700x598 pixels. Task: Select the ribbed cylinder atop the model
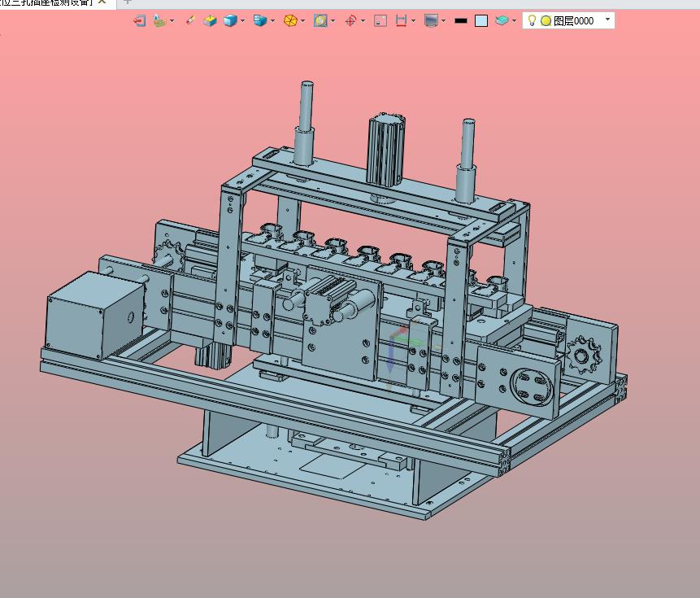pyautogui.click(x=386, y=149)
